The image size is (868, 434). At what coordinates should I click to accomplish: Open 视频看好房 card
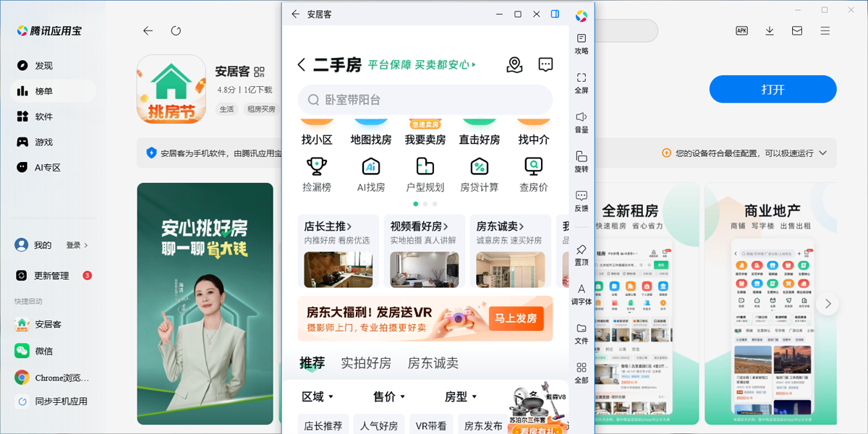425,252
